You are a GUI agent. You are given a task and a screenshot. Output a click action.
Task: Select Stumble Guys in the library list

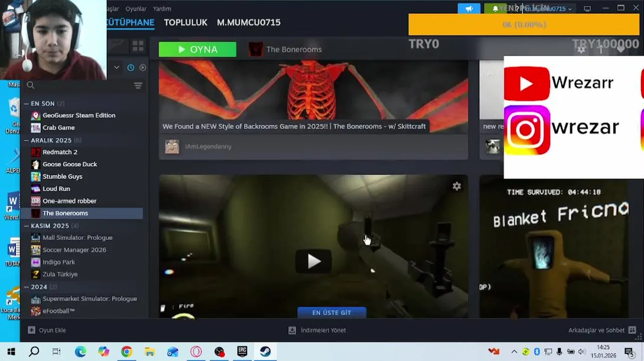(62, 176)
